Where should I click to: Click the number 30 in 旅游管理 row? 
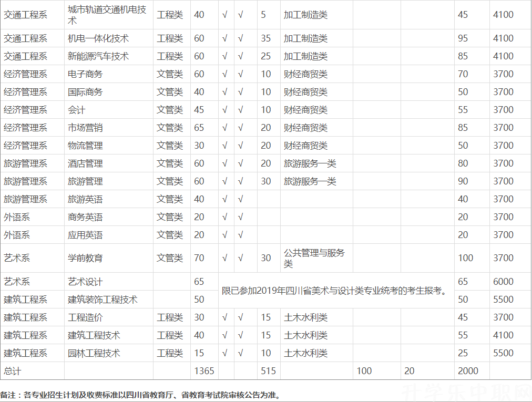(x=265, y=181)
